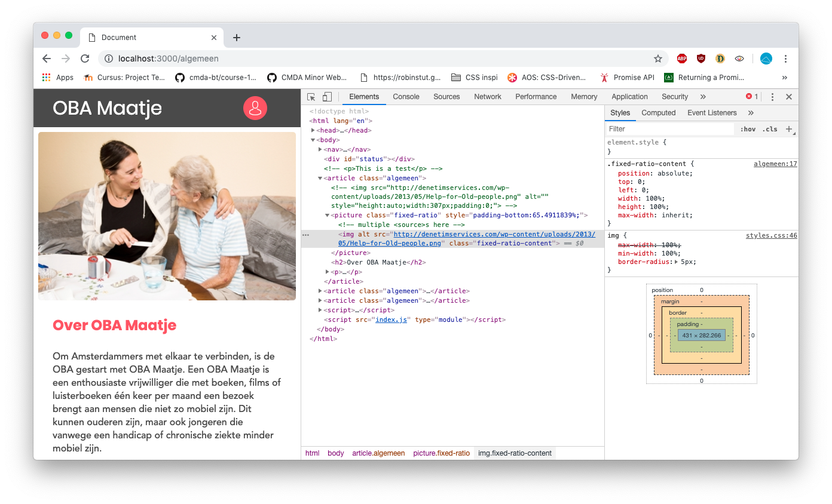Image resolution: width=832 pixels, height=504 pixels.
Task: Go back with the browser back arrow
Action: [47, 59]
